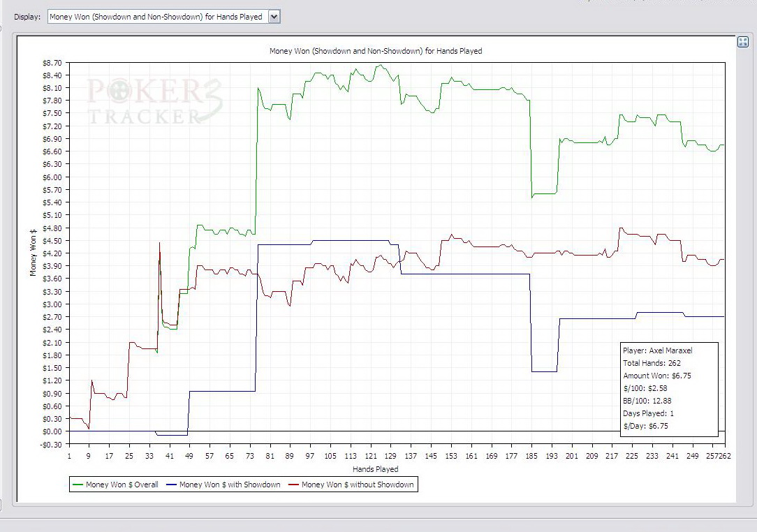Click the fullscreen expand icon on the graph panel
The height and width of the screenshot is (532, 757).
coord(742,43)
